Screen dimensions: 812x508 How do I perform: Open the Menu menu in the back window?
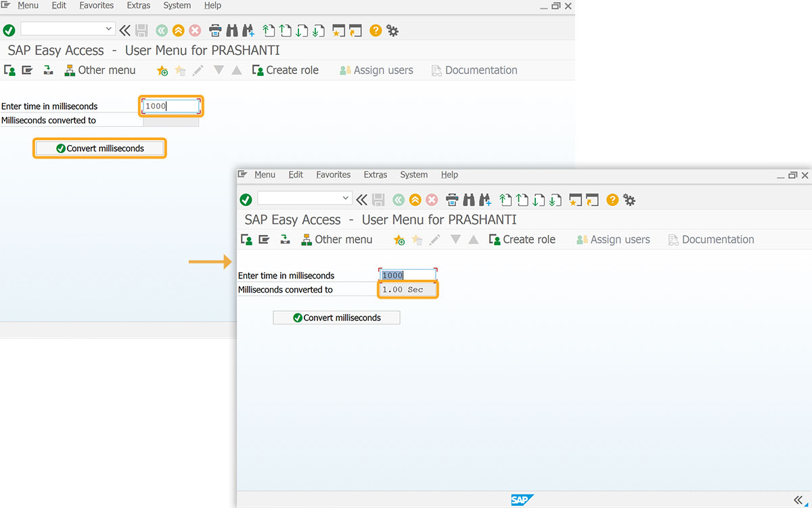coord(28,5)
